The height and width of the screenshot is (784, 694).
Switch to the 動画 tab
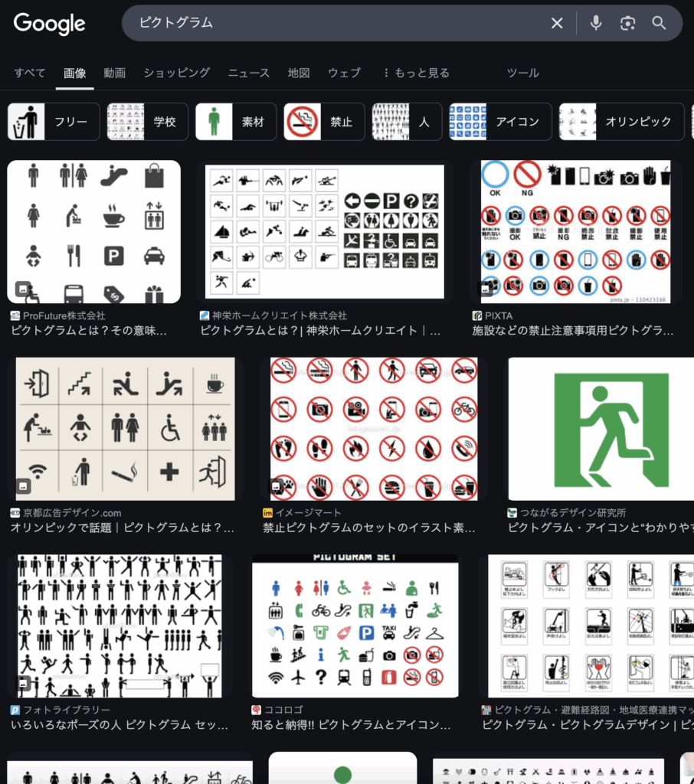click(x=115, y=73)
